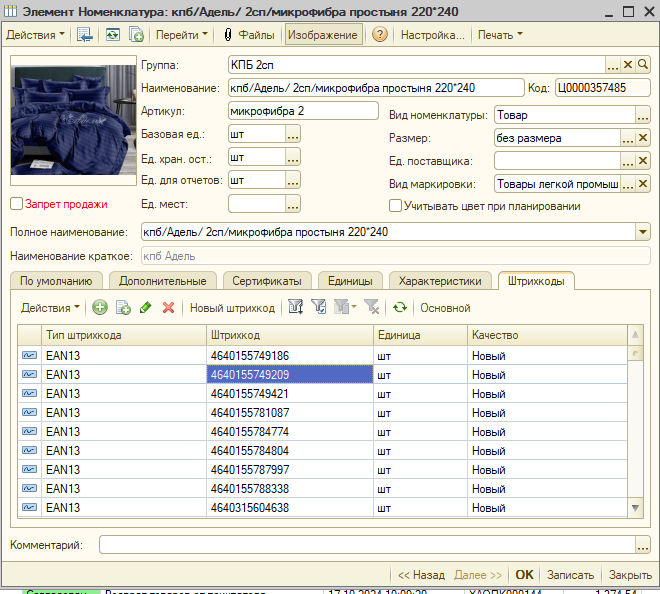The image size is (660, 594).
Task: Clear the Вид маркировки field
Action: [643, 184]
